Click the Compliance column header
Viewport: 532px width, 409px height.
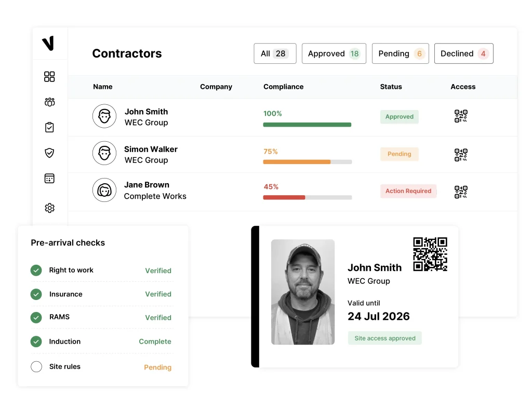point(284,87)
